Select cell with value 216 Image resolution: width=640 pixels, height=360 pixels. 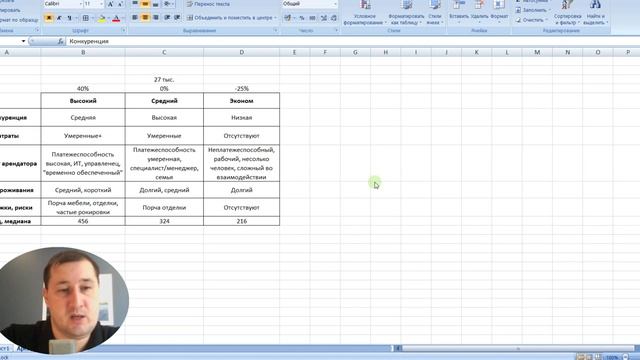tap(241, 221)
